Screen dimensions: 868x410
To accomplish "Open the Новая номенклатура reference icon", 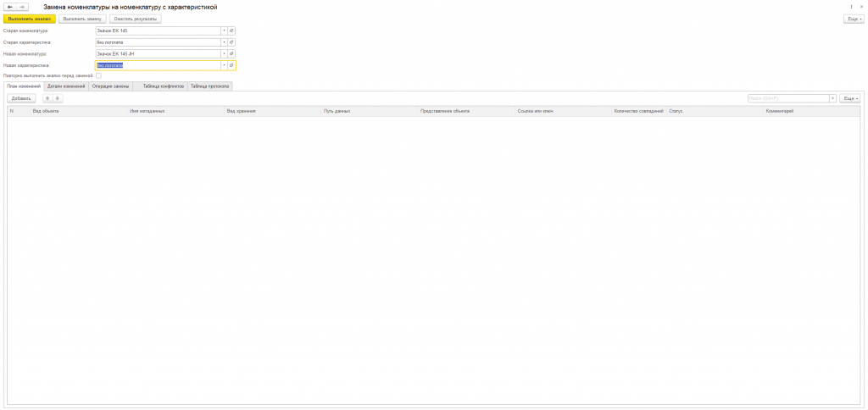I will tap(232, 53).
